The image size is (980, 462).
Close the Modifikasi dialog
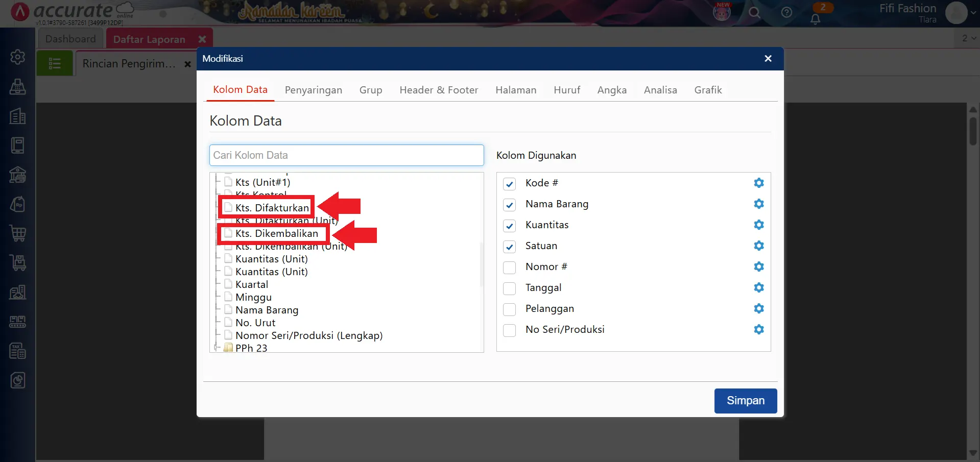[768, 59]
